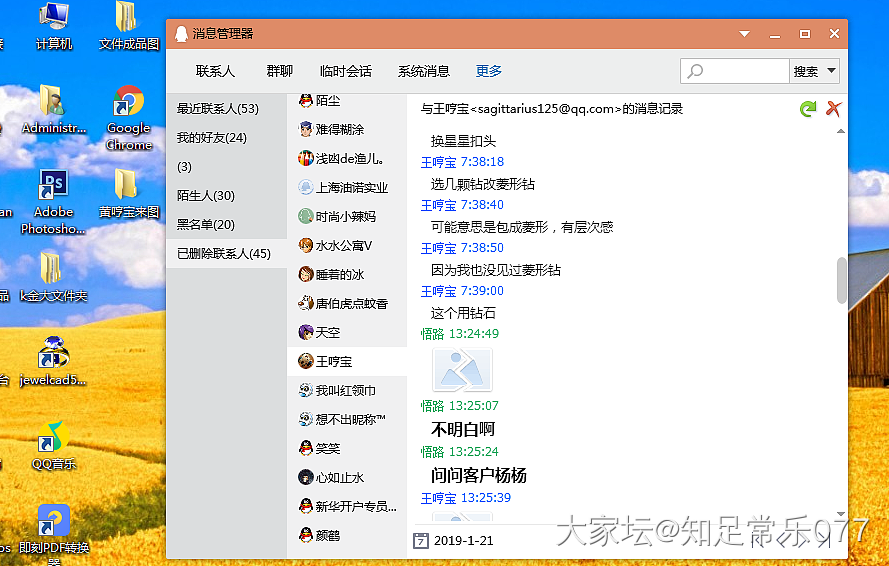Switch to the 系统消息 tab
889x566 pixels.
click(424, 71)
